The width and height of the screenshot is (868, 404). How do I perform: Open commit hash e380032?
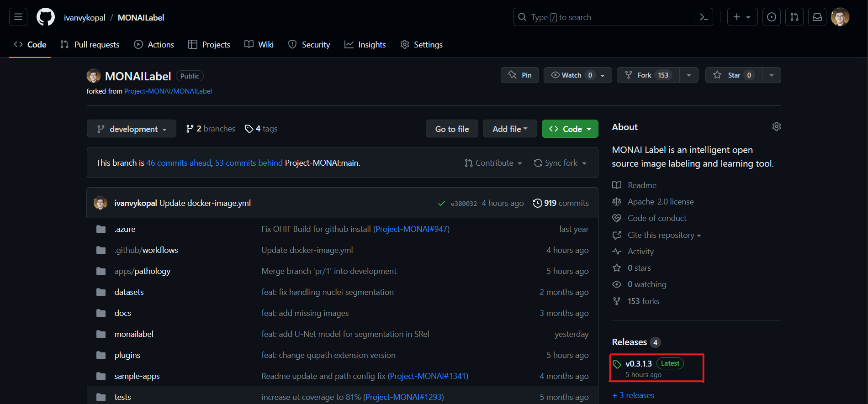pos(464,204)
